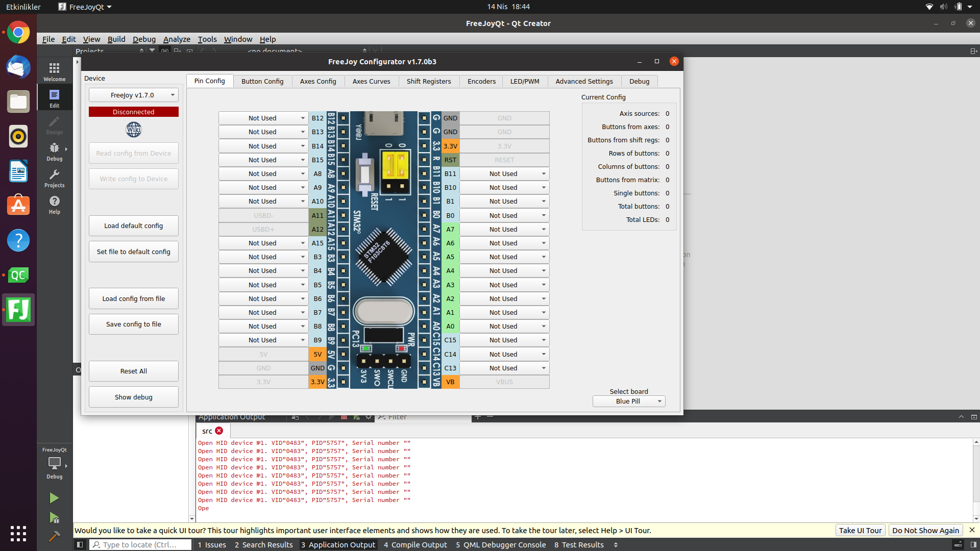This screenshot has width=980, height=551.
Task: Open the Tools menu
Action: coord(207,39)
